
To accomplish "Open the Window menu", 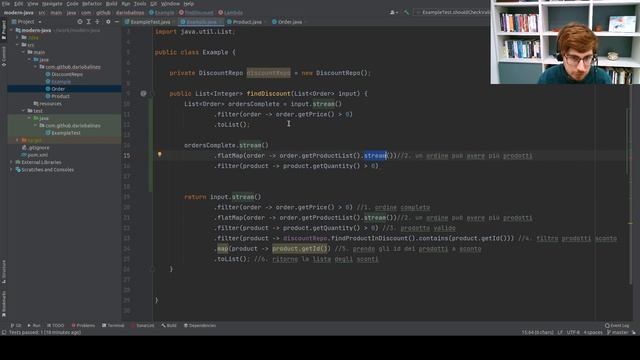I will [170, 4].
